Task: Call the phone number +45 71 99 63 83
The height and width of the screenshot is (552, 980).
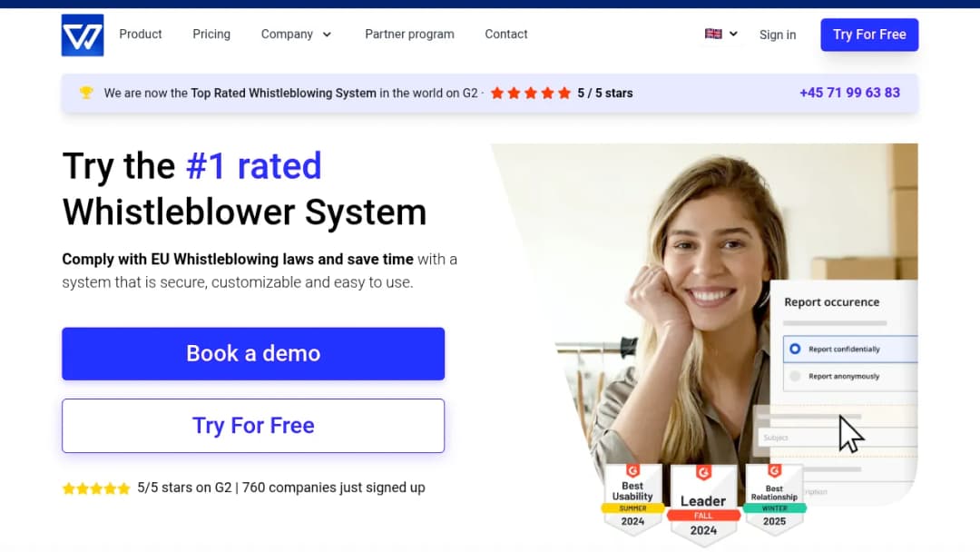Action: tap(849, 93)
